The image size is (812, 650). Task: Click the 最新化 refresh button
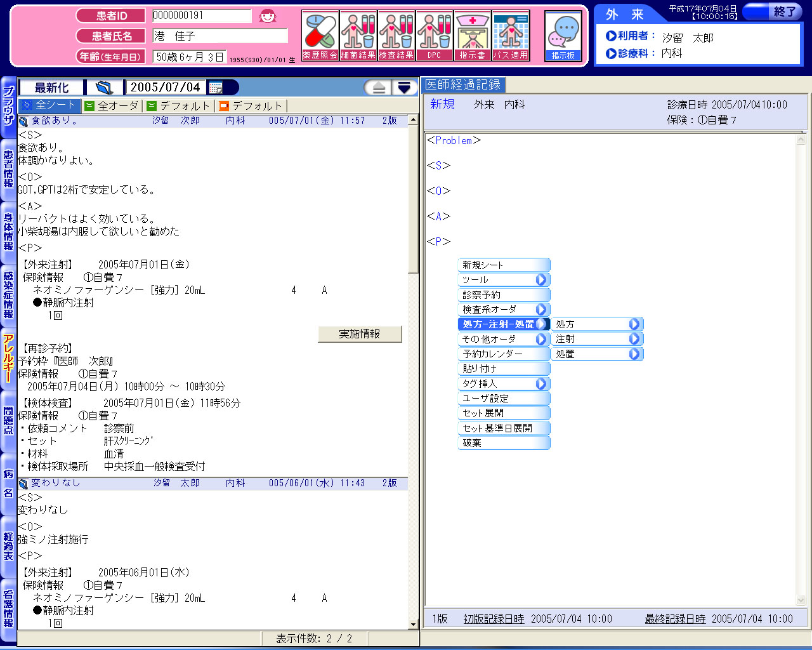52,88
